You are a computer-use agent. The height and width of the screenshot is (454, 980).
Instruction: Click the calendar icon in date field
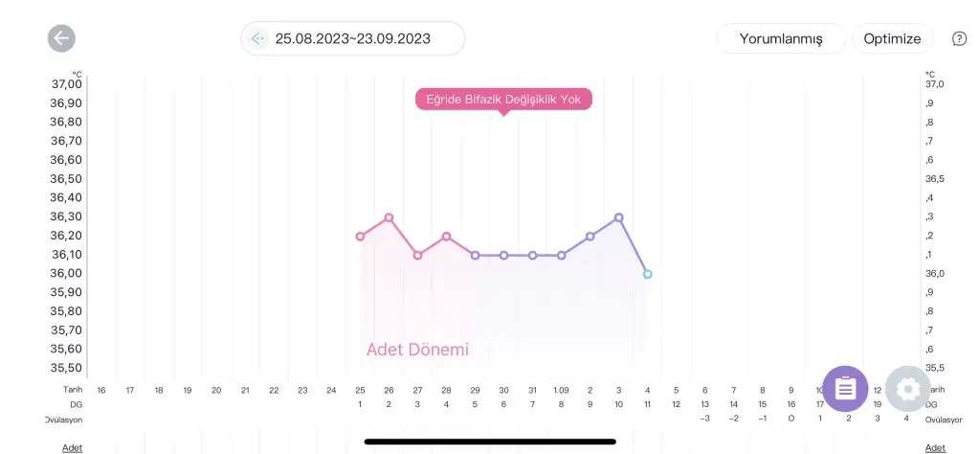pos(257,38)
